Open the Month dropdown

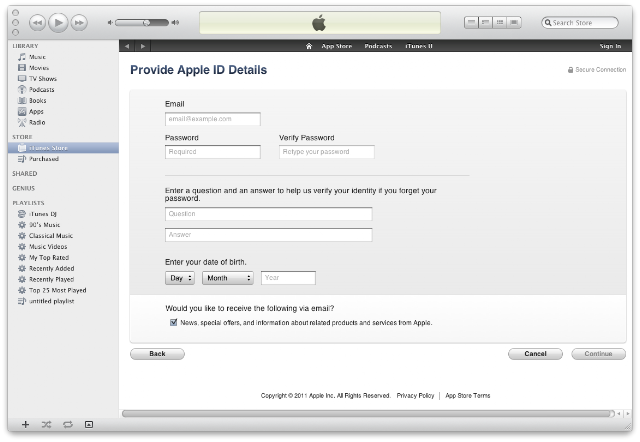point(228,278)
